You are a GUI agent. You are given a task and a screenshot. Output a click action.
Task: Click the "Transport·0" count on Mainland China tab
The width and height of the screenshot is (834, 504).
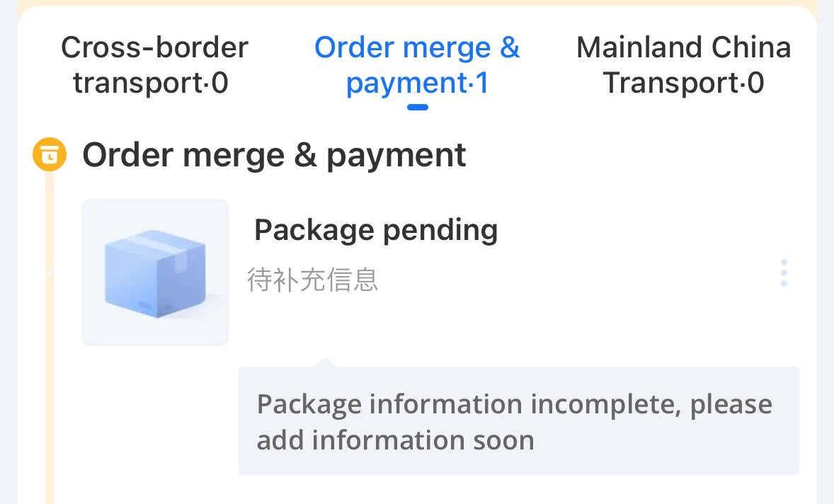tap(683, 83)
